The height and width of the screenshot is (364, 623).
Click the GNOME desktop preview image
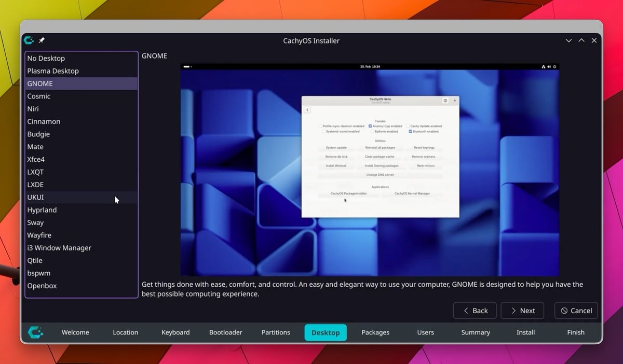(x=370, y=170)
